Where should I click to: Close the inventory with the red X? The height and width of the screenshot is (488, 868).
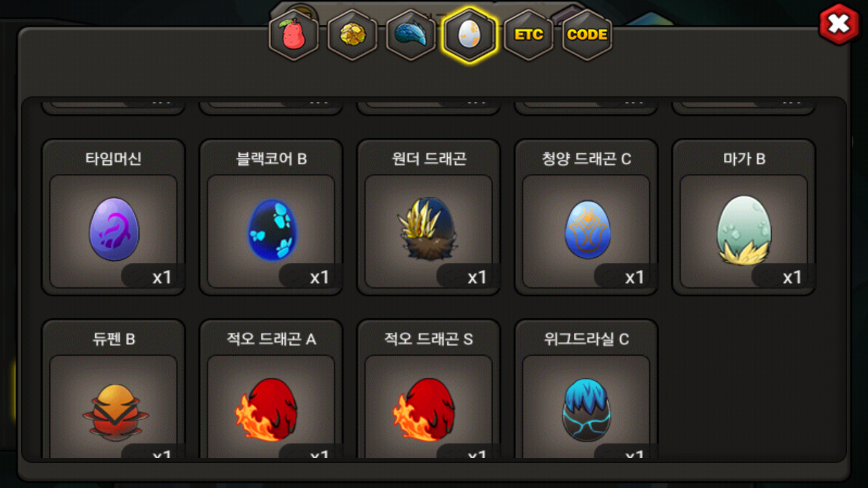(x=839, y=24)
